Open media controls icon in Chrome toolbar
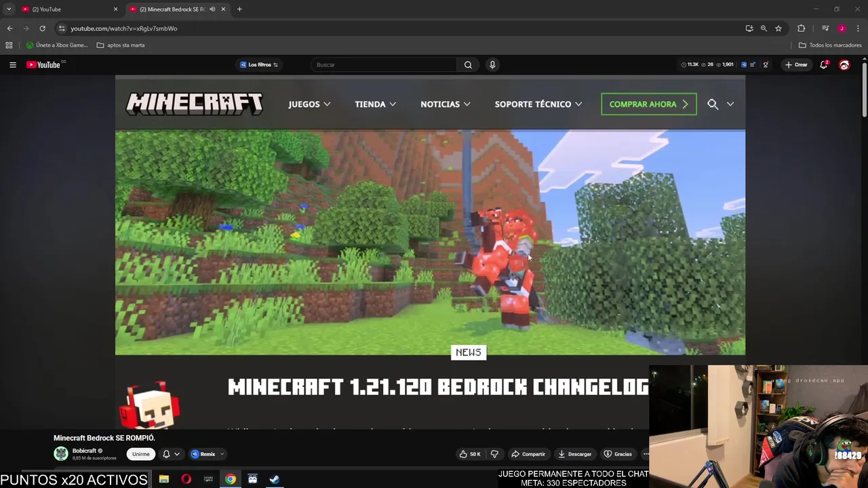Screen dimensions: 868x488 click(x=825, y=28)
